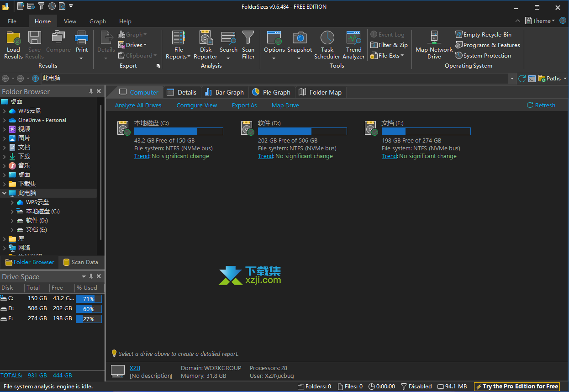Click the command prompt icon near Paths
The width and height of the screenshot is (569, 392).
pyautogui.click(x=532, y=79)
